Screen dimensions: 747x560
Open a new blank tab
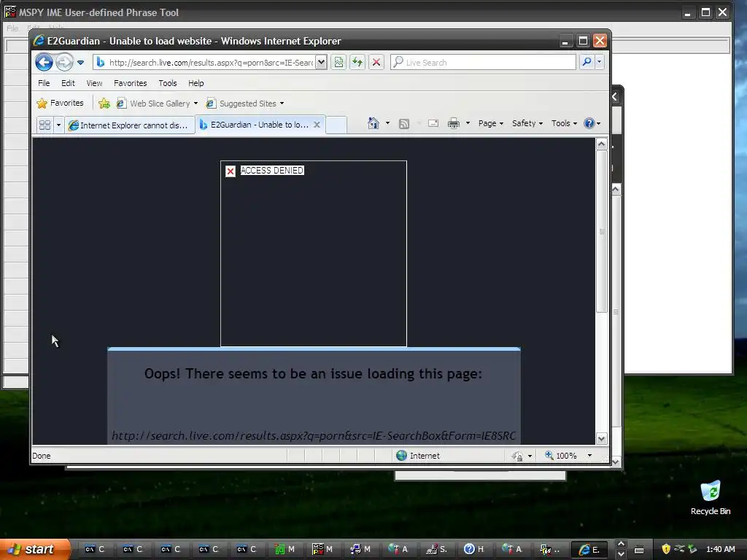pyautogui.click(x=336, y=125)
